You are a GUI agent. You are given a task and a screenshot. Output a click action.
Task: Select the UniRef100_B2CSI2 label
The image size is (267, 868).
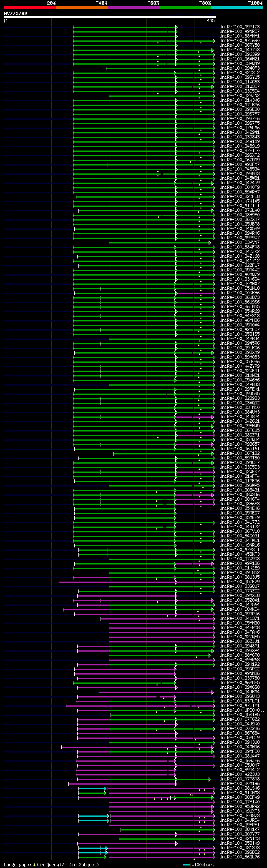239,73
